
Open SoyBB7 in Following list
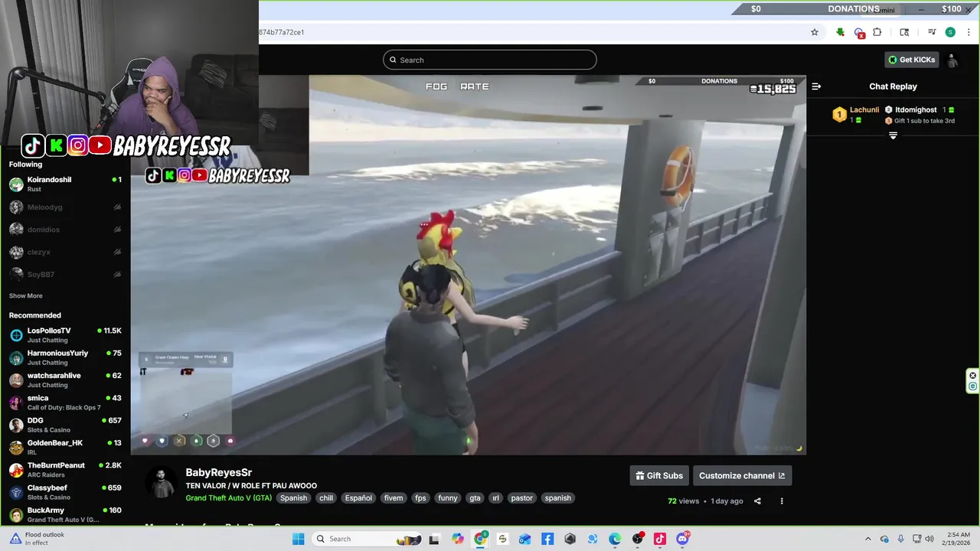(x=65, y=274)
